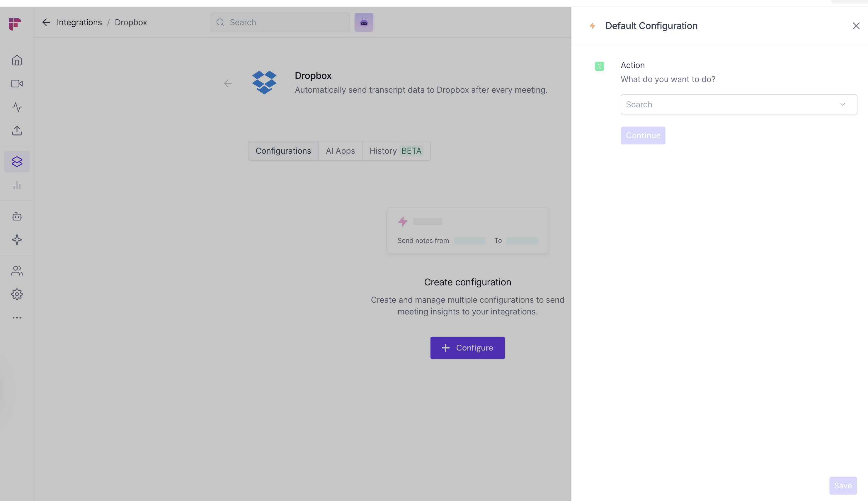This screenshot has height=501, width=868.
Task: Open the Team members people icon
Action: tap(17, 271)
